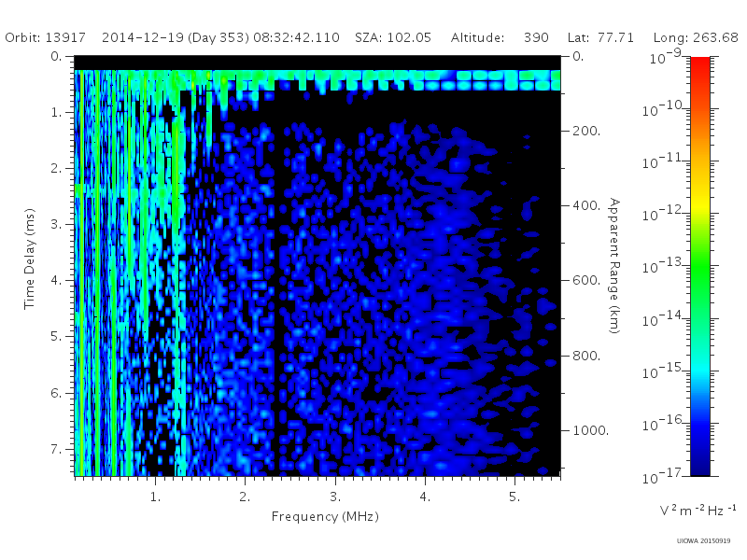Click the time "08:32:42.110" in header

tap(296, 37)
